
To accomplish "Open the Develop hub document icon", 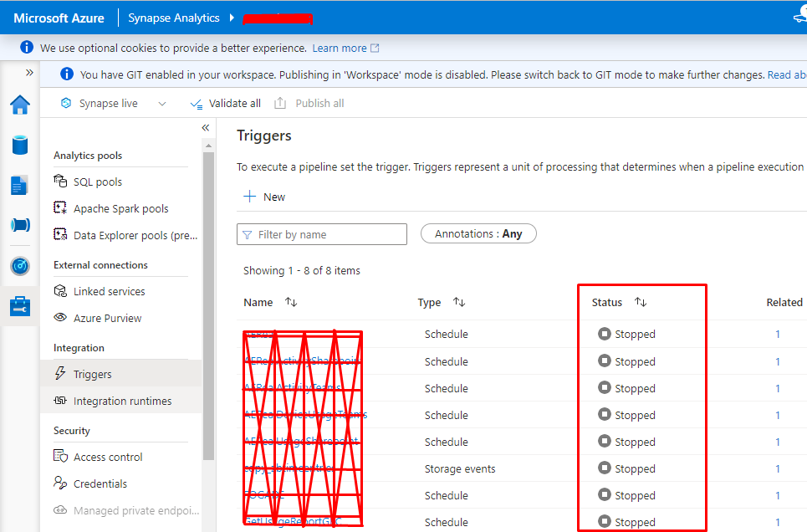I will 19,186.
